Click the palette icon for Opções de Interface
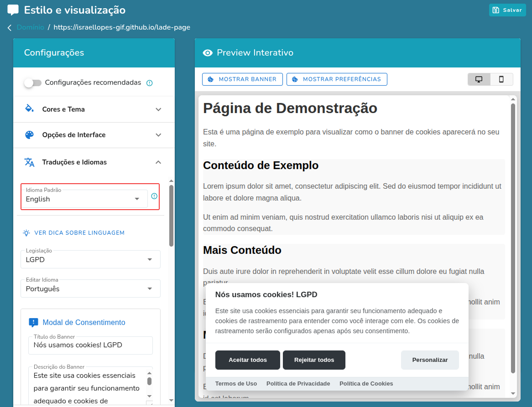 (29, 135)
